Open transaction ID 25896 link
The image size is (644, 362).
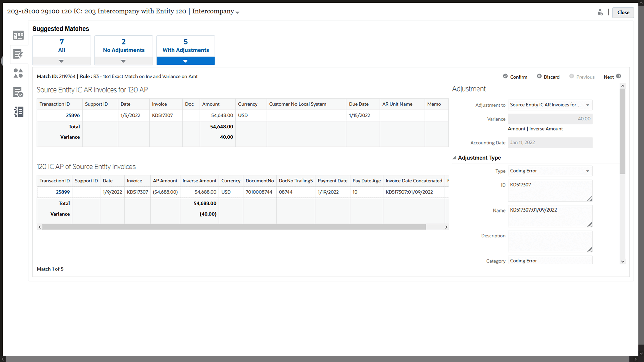point(73,115)
